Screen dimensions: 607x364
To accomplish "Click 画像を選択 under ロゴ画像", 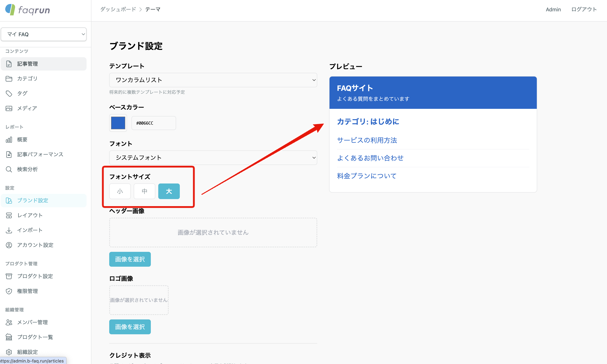I will point(130,327).
